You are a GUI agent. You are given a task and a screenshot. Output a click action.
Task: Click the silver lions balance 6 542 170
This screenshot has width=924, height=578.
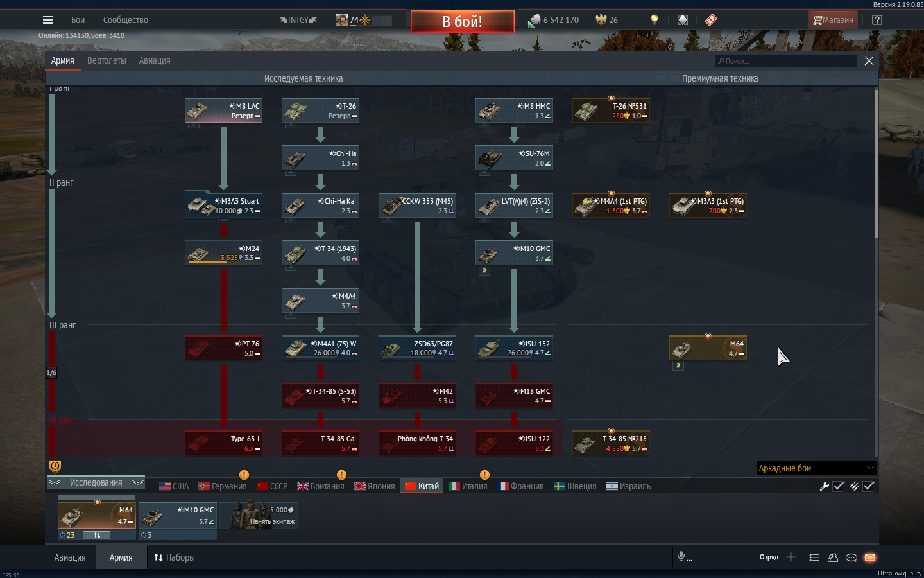553,20
